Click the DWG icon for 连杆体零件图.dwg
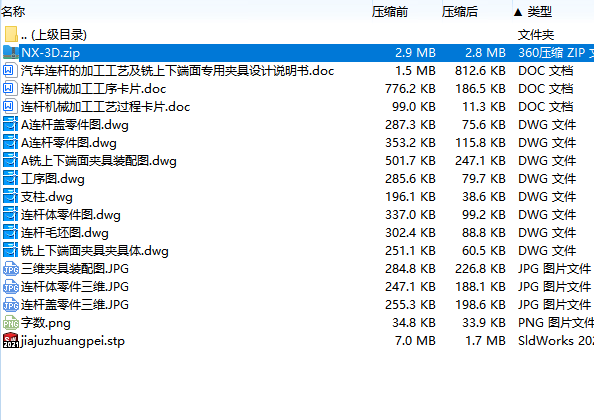The width and height of the screenshot is (594, 420). point(10,214)
